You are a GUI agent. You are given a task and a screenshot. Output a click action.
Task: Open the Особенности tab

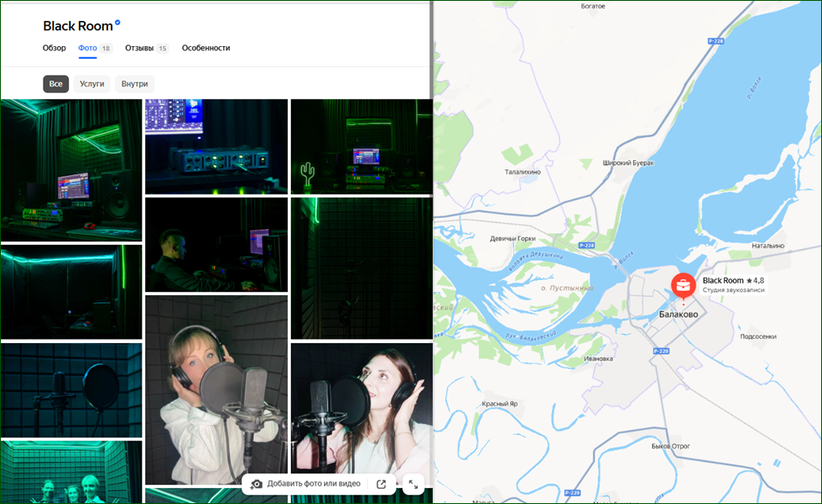click(206, 48)
